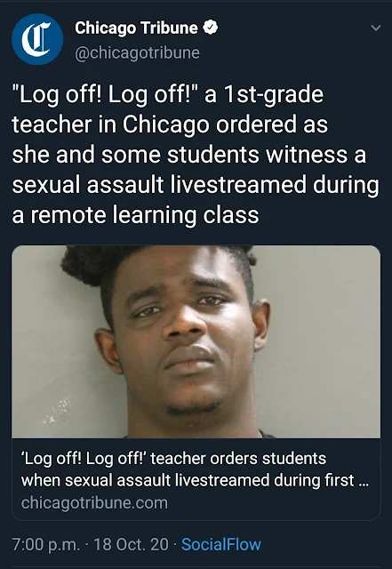Click the tweet line 'teacher in Chicago ordered as'

(x=170, y=124)
